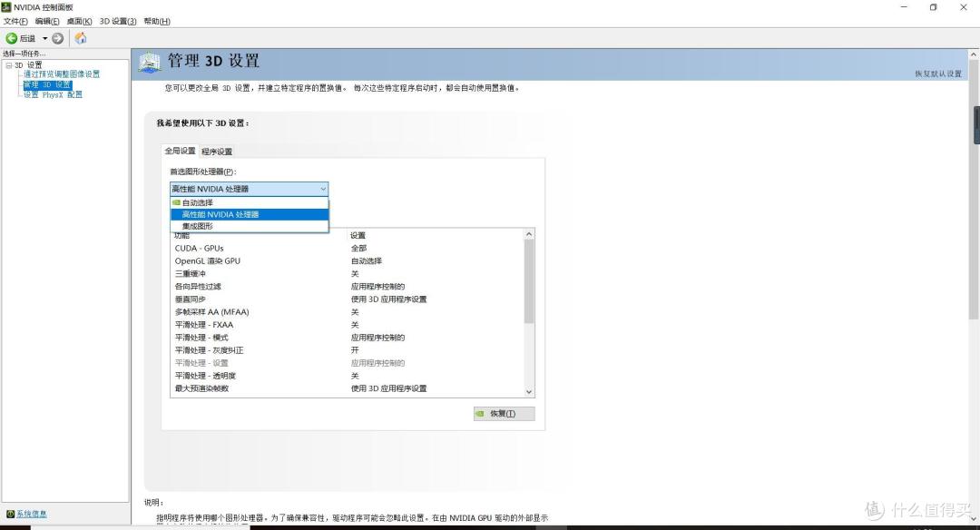Toggle the 首选图形处理器 combo box
Viewport: 980px width, 530px height.
[x=249, y=189]
